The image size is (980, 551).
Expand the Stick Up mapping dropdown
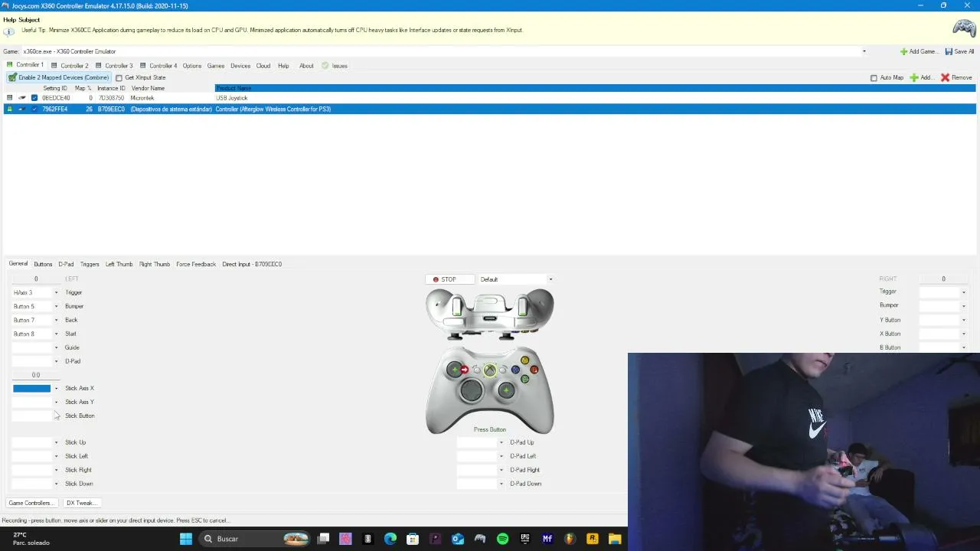pyautogui.click(x=56, y=442)
